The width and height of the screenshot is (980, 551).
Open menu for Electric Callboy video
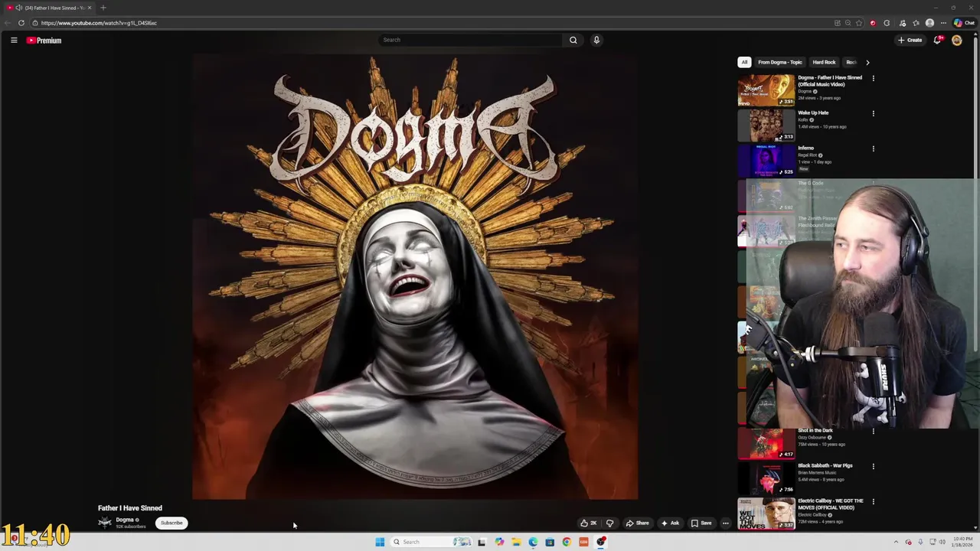point(873,501)
